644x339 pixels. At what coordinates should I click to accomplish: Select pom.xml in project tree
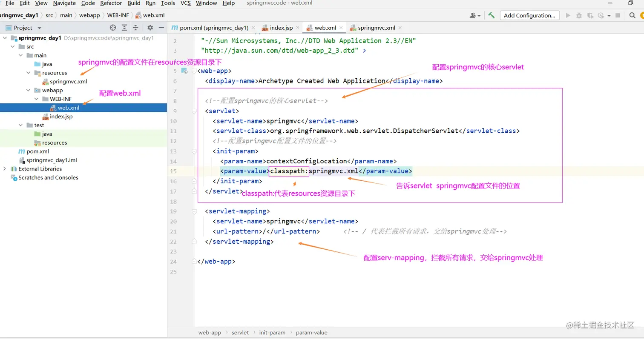click(x=37, y=151)
